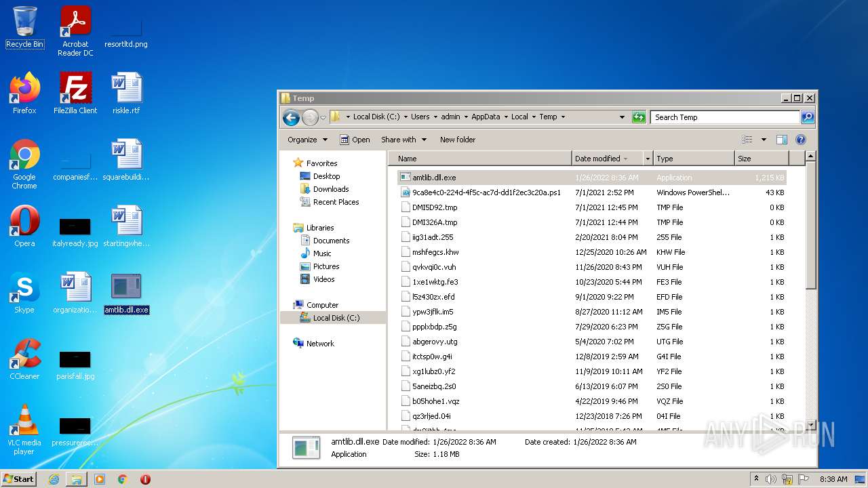Screen dimensions: 868x488
Task: Open Date modified column filter dropdown
Action: click(x=648, y=159)
